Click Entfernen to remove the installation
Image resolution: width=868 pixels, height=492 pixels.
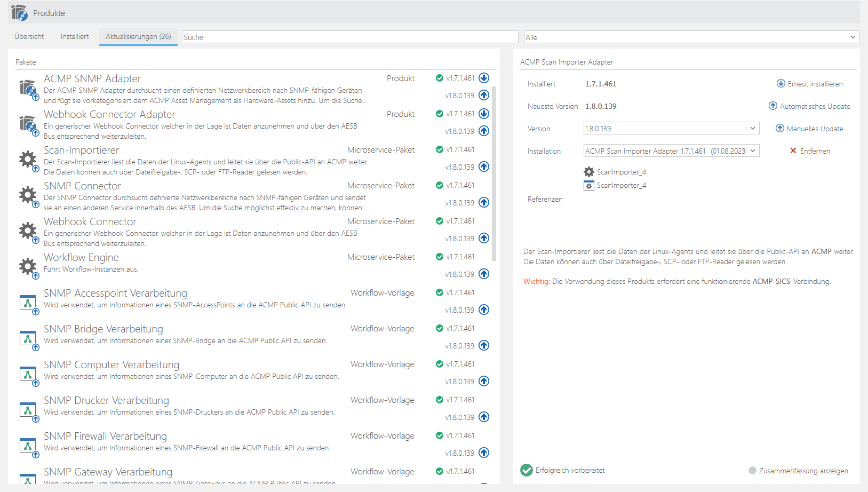tap(810, 151)
